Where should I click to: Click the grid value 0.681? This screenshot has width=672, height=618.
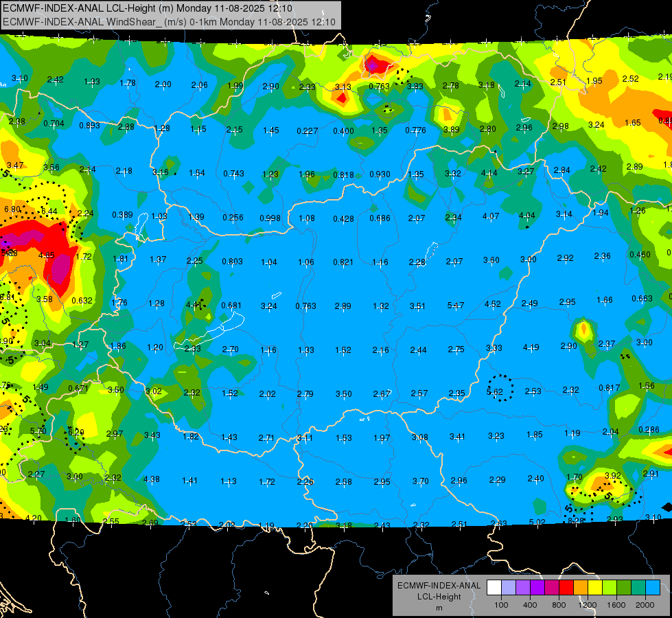[x=231, y=306]
